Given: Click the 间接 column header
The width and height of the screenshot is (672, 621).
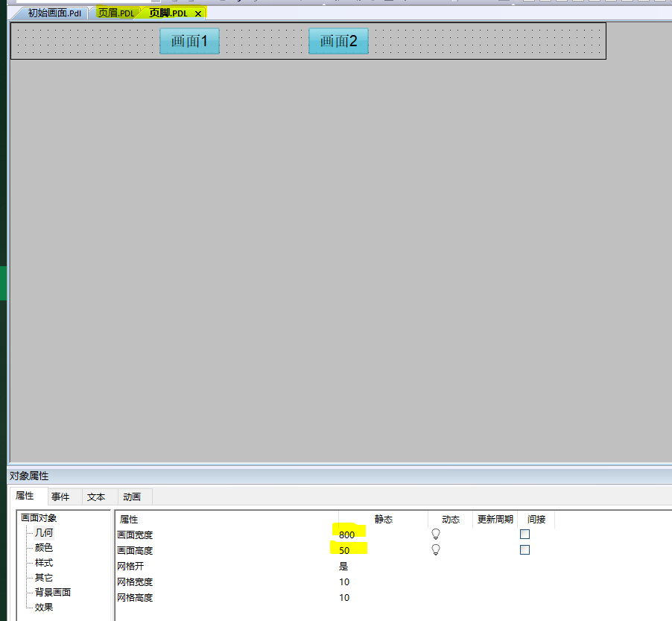Looking at the screenshot, I should pos(536,520).
